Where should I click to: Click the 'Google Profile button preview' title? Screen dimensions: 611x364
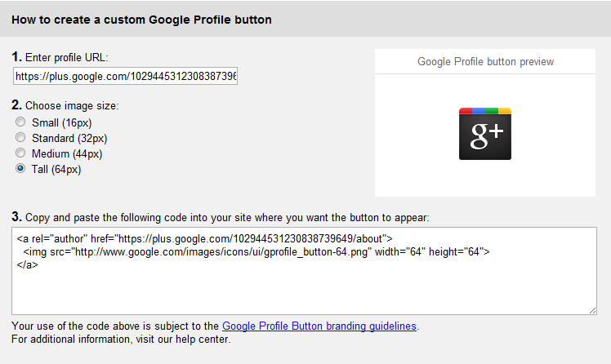point(485,61)
